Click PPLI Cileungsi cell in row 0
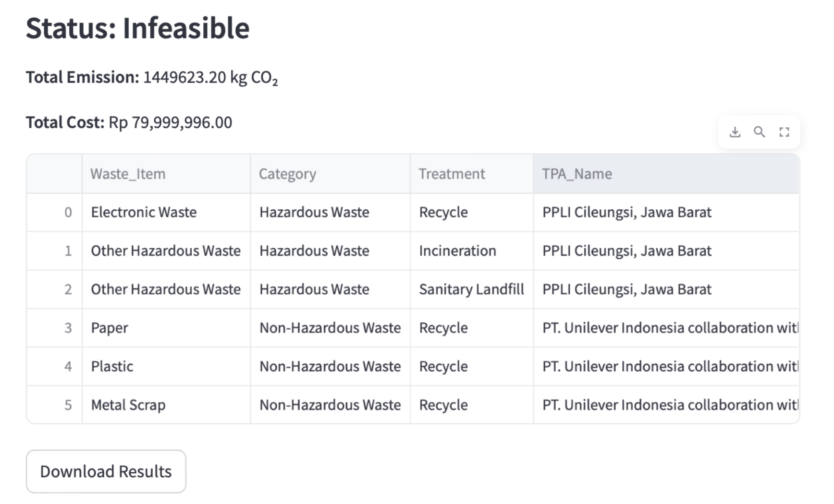 pyautogui.click(x=666, y=213)
